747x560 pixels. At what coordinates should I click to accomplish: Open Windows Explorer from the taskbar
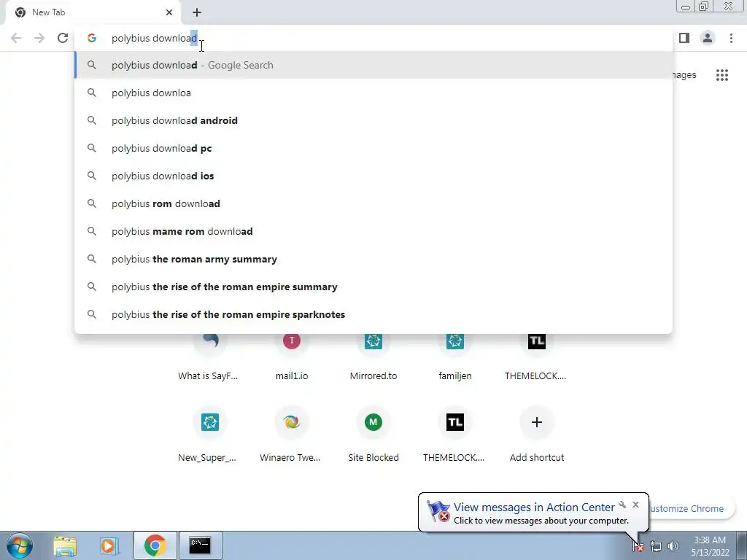pyautogui.click(x=65, y=545)
